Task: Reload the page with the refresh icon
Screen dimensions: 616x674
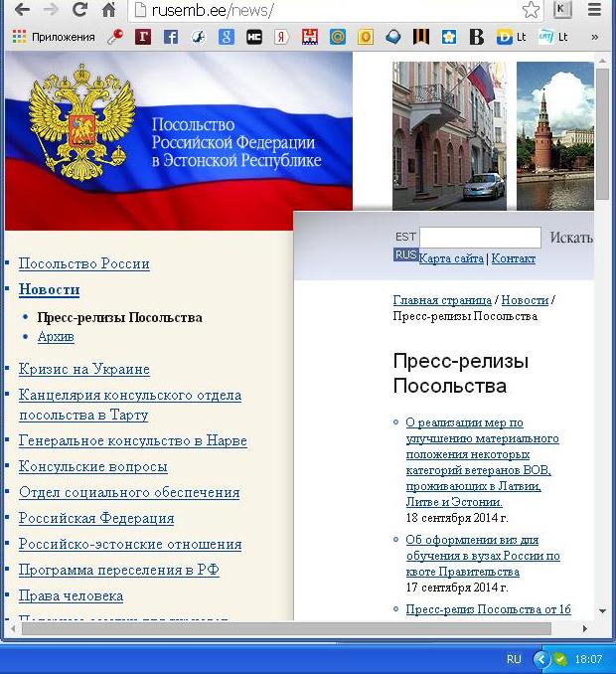Action: click(x=79, y=10)
